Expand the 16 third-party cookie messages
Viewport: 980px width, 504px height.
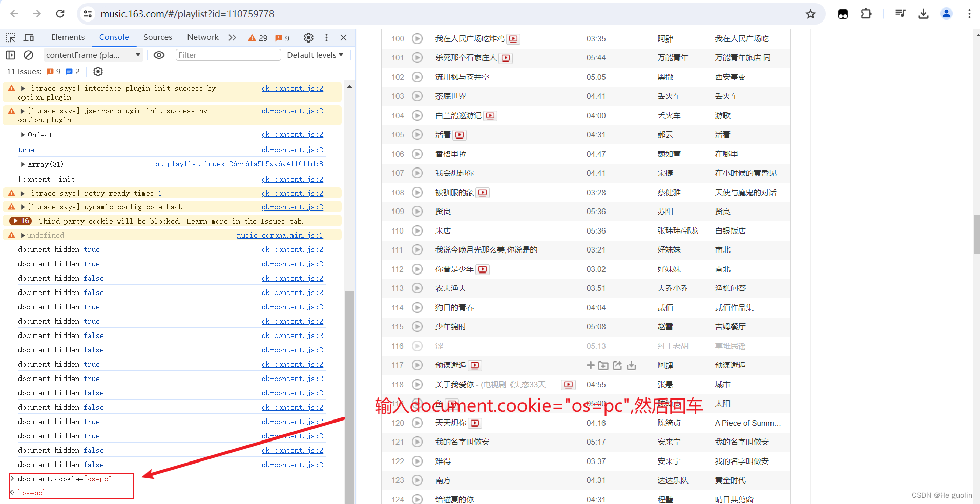click(20, 221)
